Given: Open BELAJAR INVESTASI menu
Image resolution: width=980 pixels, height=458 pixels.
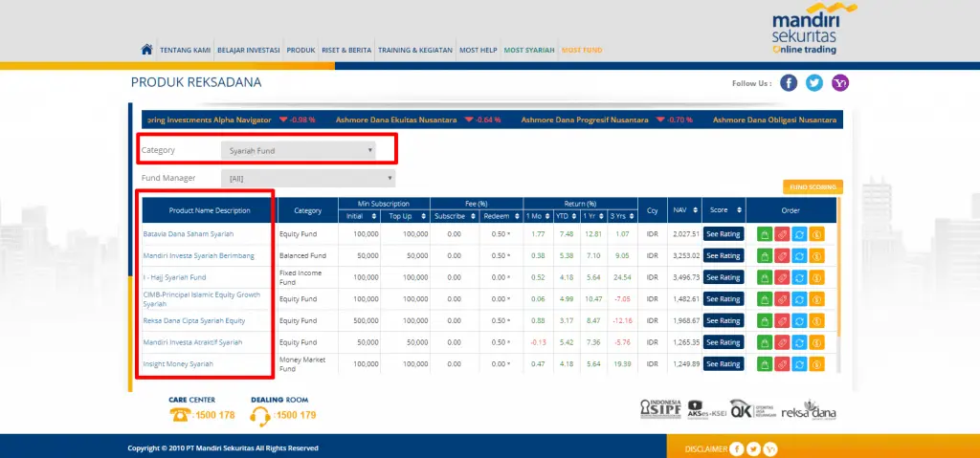Looking at the screenshot, I should 248,50.
